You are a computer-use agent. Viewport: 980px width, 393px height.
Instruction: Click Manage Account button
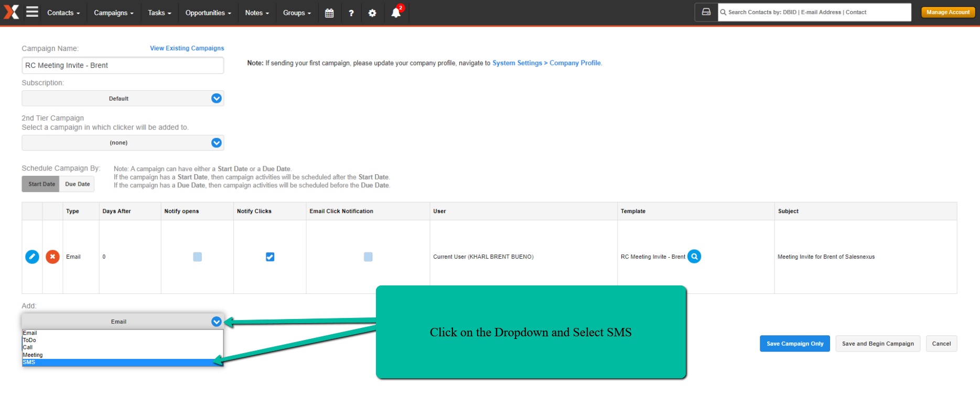pyautogui.click(x=948, y=12)
